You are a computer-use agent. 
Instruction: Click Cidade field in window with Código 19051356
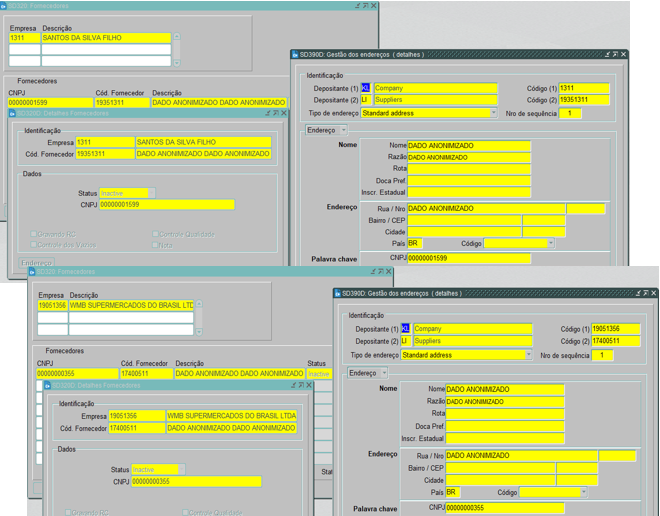point(500,480)
